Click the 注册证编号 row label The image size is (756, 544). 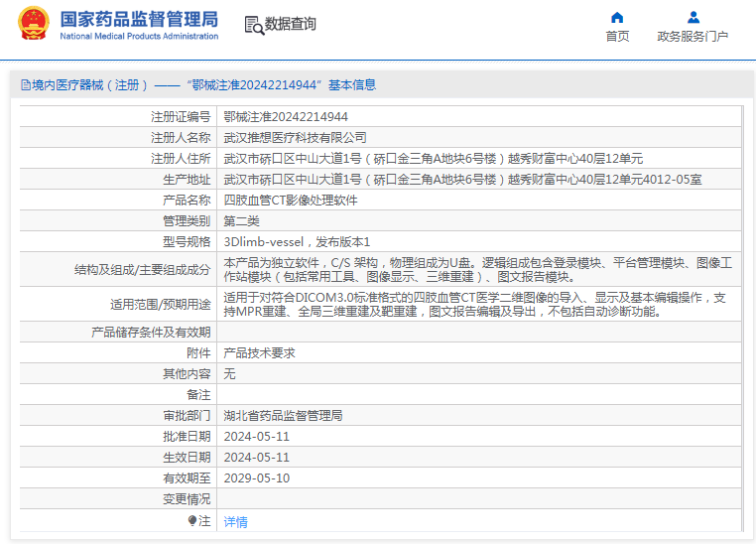tap(181, 117)
